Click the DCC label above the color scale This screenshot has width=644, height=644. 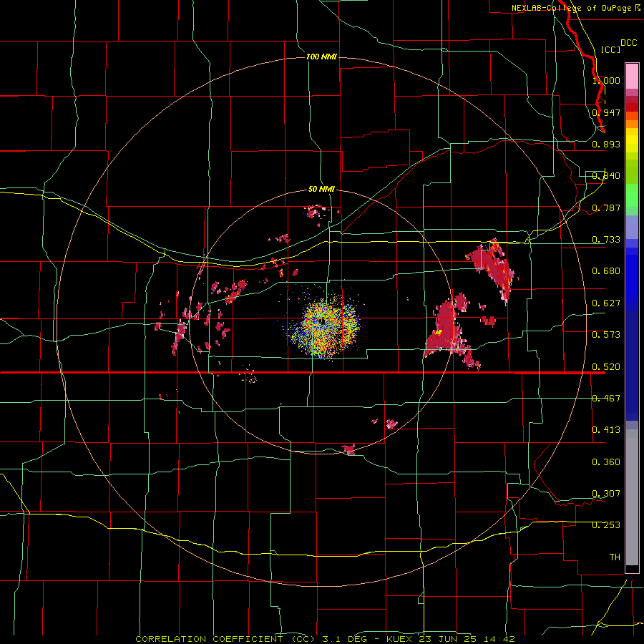(629, 43)
